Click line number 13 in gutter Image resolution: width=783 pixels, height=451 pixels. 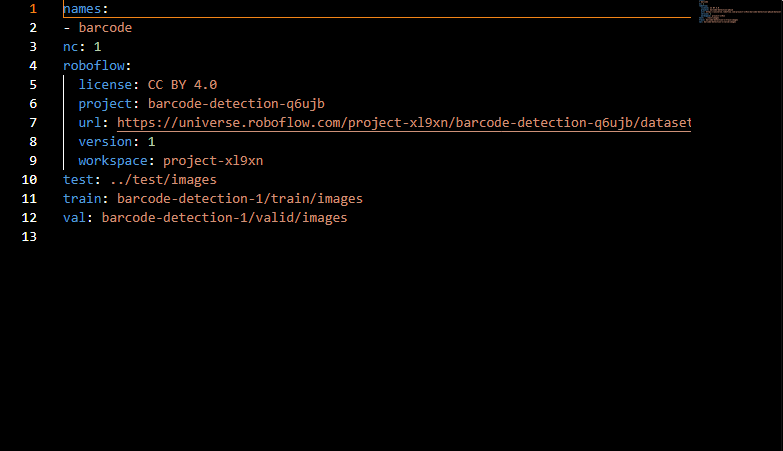pos(29,237)
